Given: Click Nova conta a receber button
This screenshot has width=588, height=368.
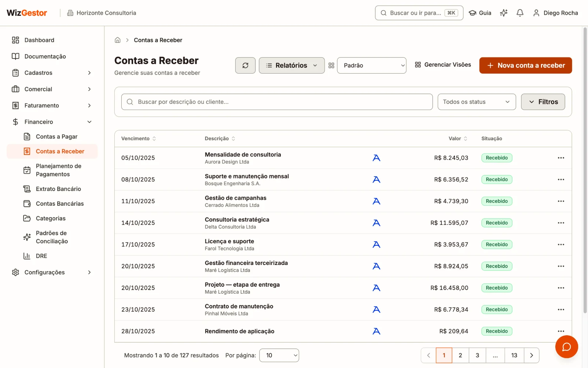Looking at the screenshot, I should click(526, 66).
